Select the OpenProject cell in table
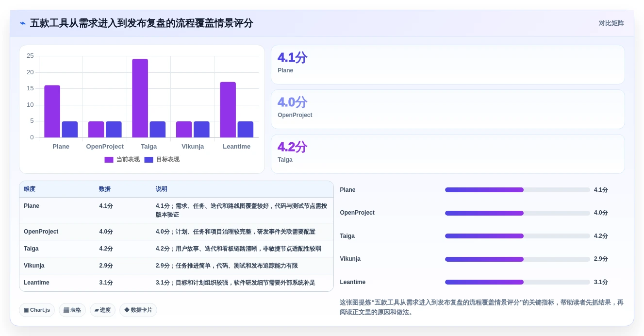The width and height of the screenshot is (644, 336). click(x=41, y=232)
